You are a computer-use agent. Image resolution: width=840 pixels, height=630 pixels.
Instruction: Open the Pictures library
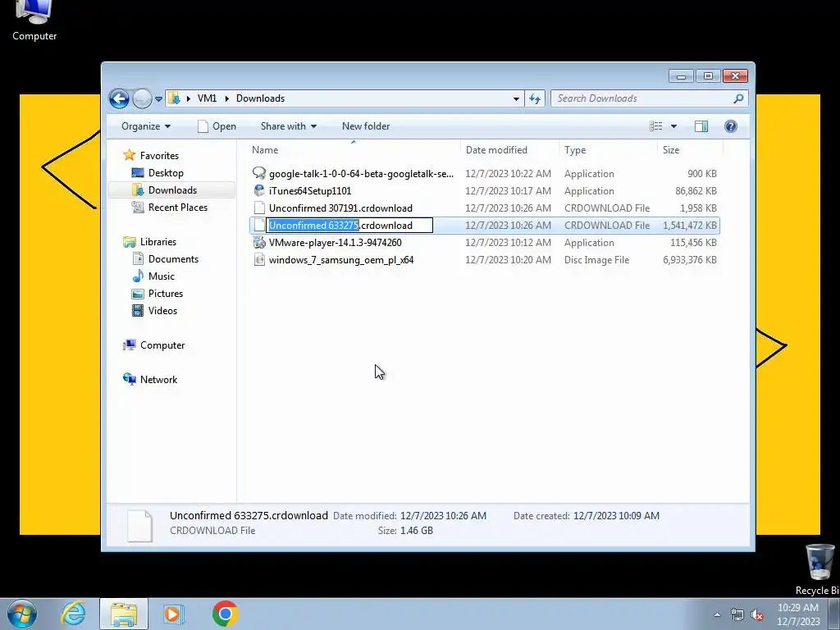[x=166, y=294]
